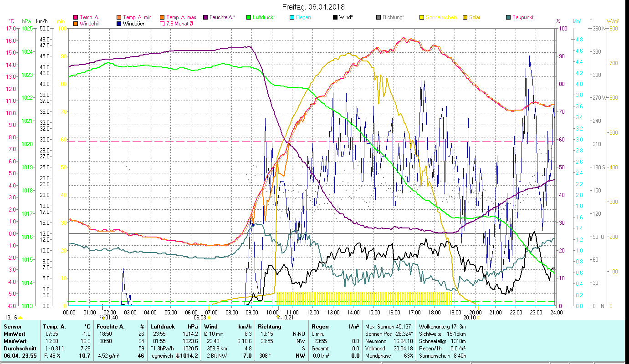The image size is (629, 364).
Task: Click the pink Temp. A. legend swatch
Action: [x=76, y=17]
